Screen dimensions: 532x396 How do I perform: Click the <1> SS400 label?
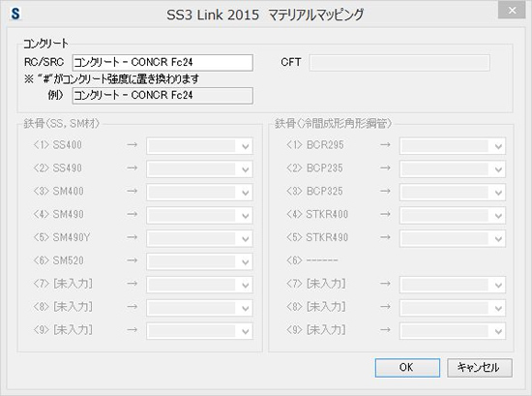[x=58, y=145]
